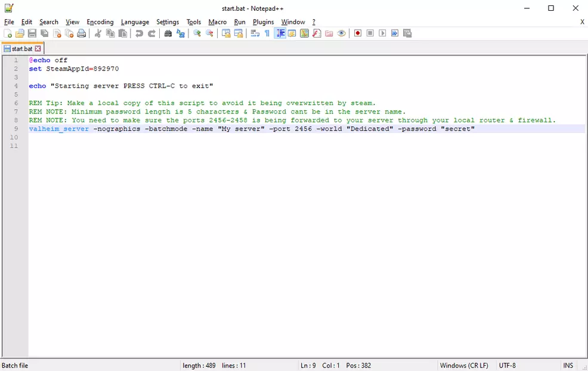Click Synchronize Vertical Scrolling icon
This screenshot has height=371, width=588.
tap(226, 33)
